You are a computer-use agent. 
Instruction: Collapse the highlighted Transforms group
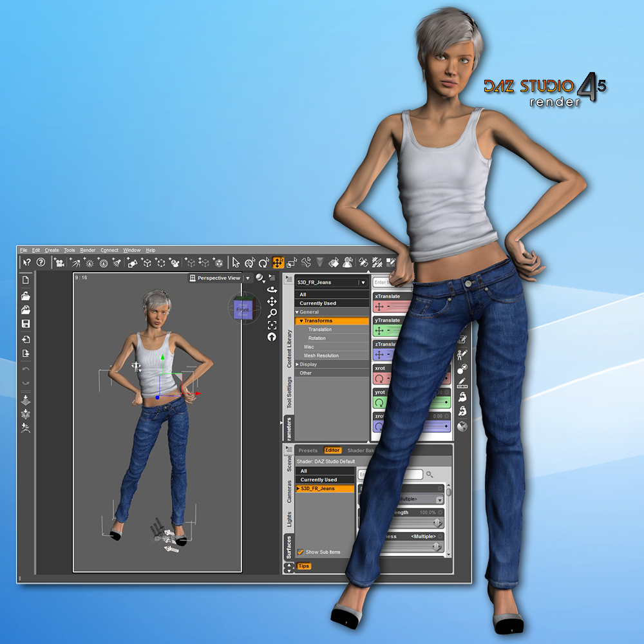coord(301,321)
